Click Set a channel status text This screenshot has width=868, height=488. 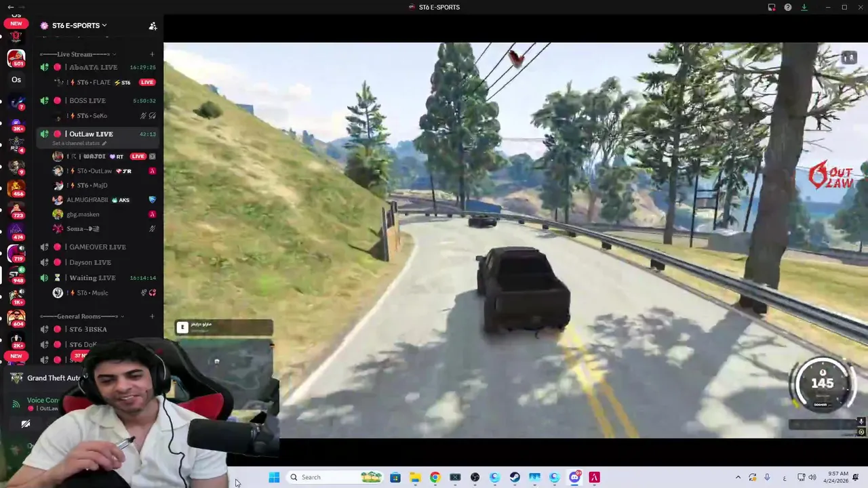(76, 144)
